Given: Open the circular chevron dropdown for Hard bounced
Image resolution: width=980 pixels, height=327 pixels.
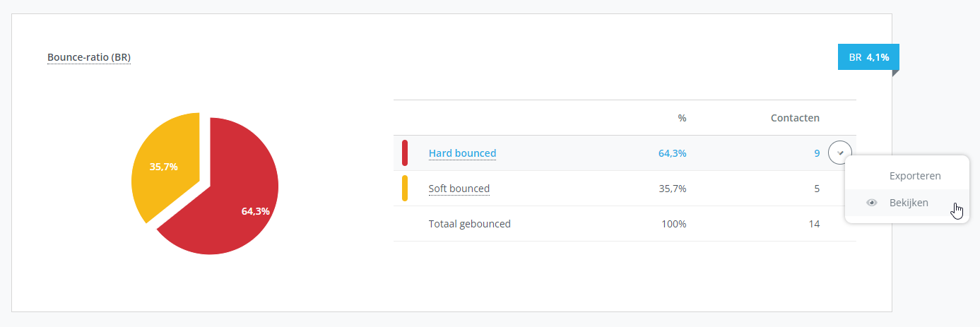Looking at the screenshot, I should click(x=840, y=153).
